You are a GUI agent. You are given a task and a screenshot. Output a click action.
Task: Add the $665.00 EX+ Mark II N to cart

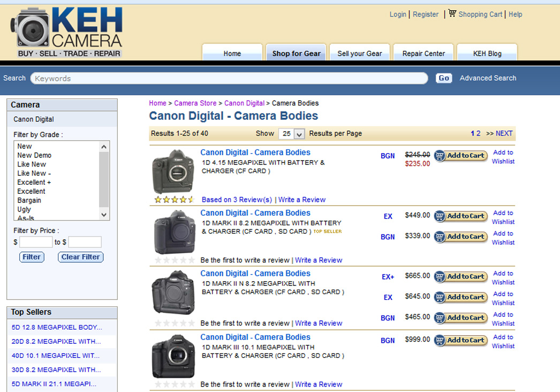[460, 277]
